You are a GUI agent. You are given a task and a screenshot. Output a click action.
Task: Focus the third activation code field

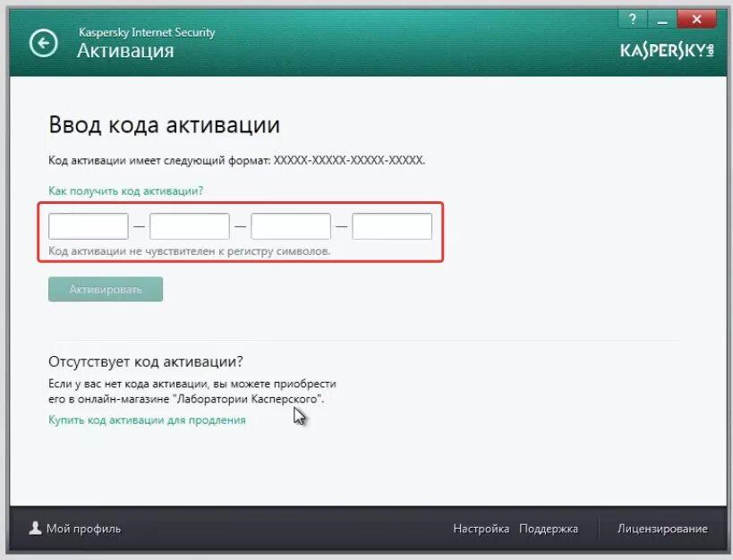point(291,226)
